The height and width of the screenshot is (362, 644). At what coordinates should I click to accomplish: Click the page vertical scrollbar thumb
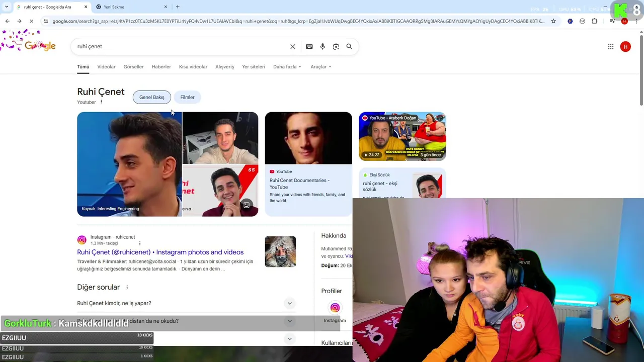tap(641, 69)
